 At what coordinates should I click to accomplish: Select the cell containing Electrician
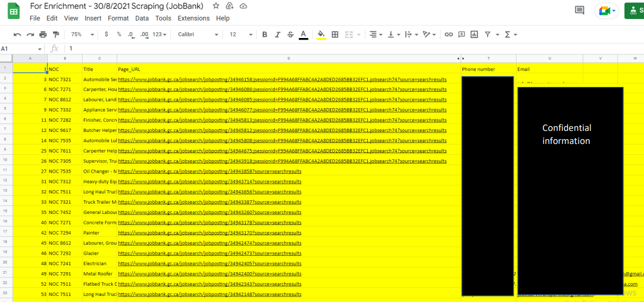click(99, 263)
